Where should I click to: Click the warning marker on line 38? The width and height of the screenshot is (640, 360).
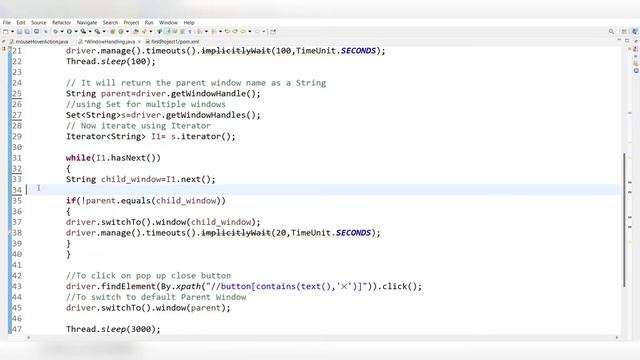[x=10, y=233]
